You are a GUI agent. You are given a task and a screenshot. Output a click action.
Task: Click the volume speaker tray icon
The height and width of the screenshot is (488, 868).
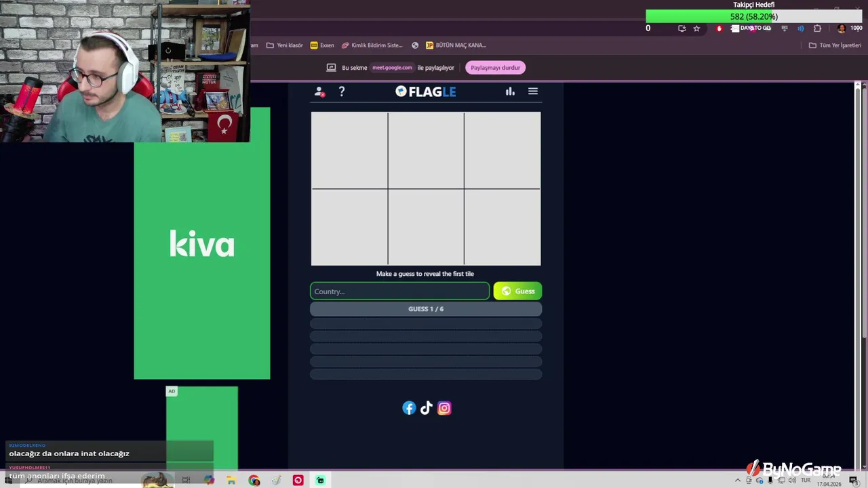click(x=792, y=481)
